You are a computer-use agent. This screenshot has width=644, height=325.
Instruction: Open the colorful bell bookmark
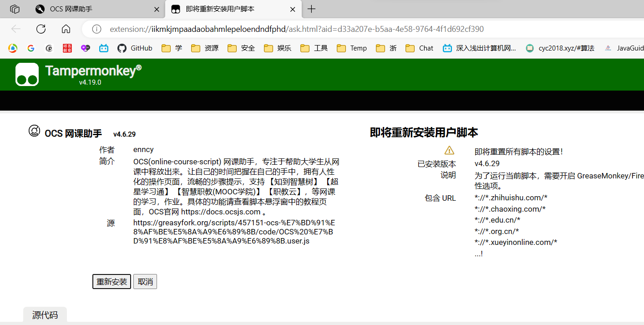pos(13,48)
